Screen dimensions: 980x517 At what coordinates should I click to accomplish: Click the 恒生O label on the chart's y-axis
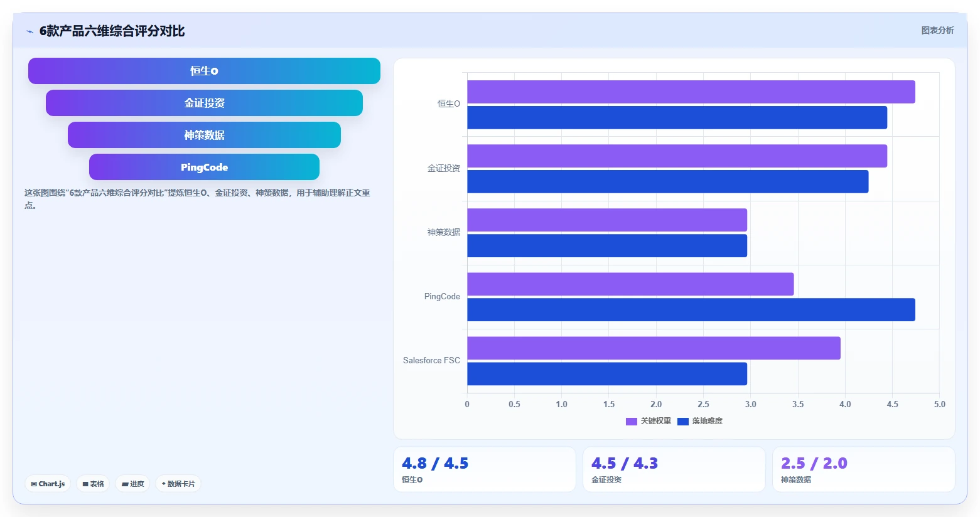[449, 104]
